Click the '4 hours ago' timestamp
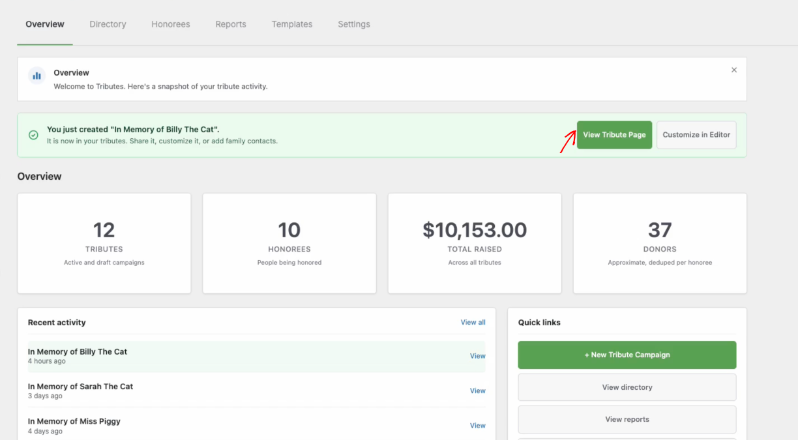 click(46, 361)
